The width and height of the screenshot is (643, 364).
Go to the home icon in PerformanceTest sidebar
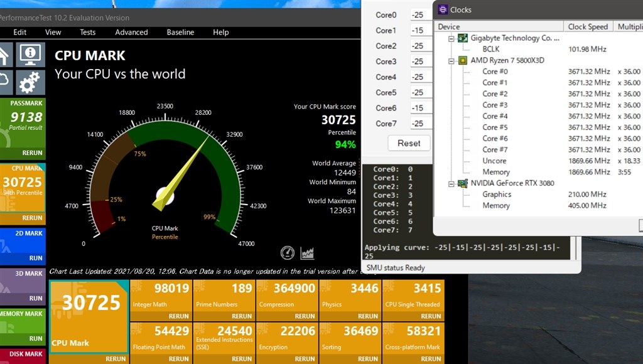(x=6, y=54)
